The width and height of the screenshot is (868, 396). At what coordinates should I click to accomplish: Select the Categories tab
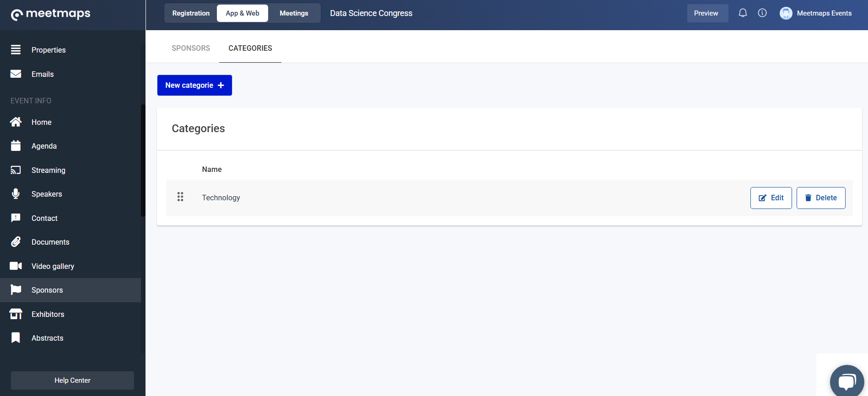click(250, 48)
